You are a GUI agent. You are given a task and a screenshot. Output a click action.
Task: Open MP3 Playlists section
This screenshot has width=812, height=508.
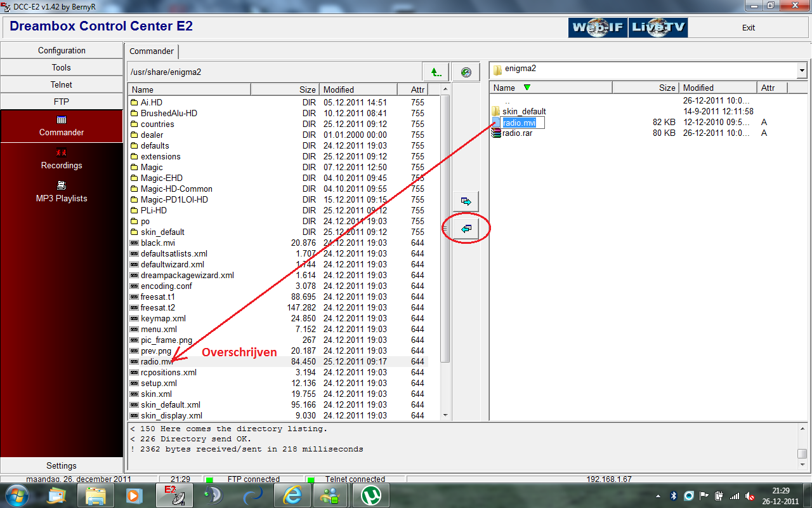[62, 192]
